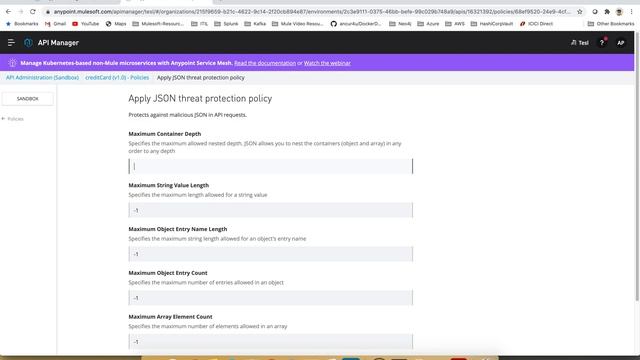Open the Bookmarks star shortcut
Viewport: 640px width, 360px height.
(22, 24)
